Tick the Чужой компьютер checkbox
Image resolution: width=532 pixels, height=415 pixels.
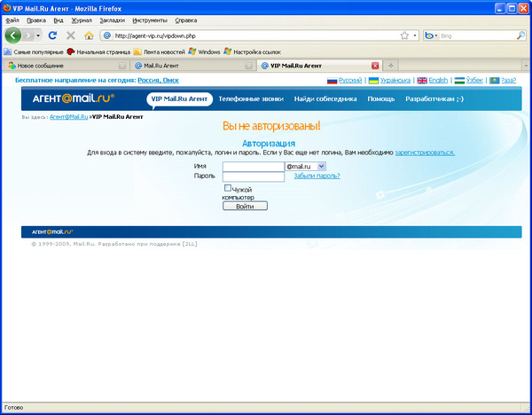pos(228,188)
